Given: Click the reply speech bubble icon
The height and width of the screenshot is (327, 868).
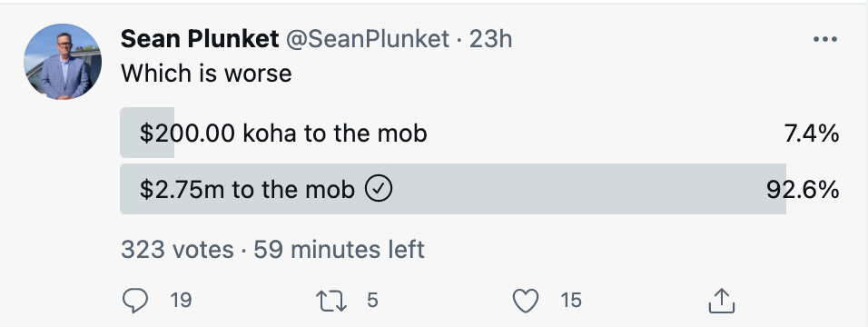Looking at the screenshot, I should click(134, 301).
